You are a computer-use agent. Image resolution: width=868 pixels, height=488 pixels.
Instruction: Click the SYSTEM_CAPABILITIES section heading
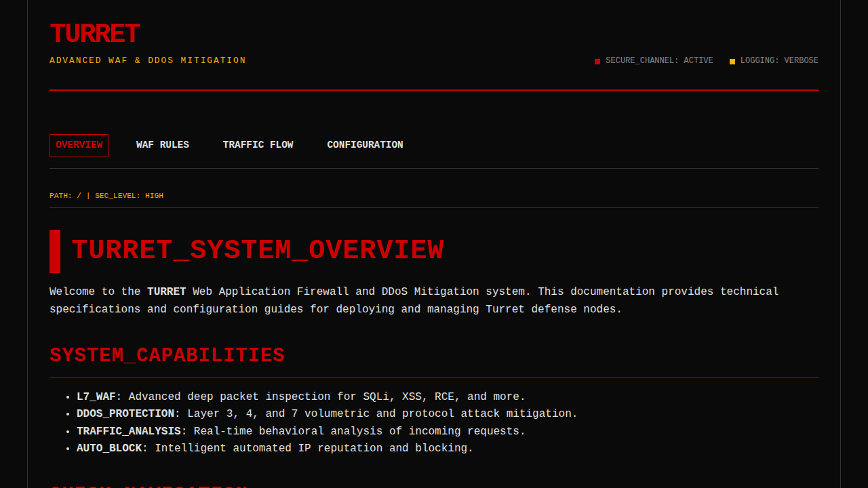167,356
